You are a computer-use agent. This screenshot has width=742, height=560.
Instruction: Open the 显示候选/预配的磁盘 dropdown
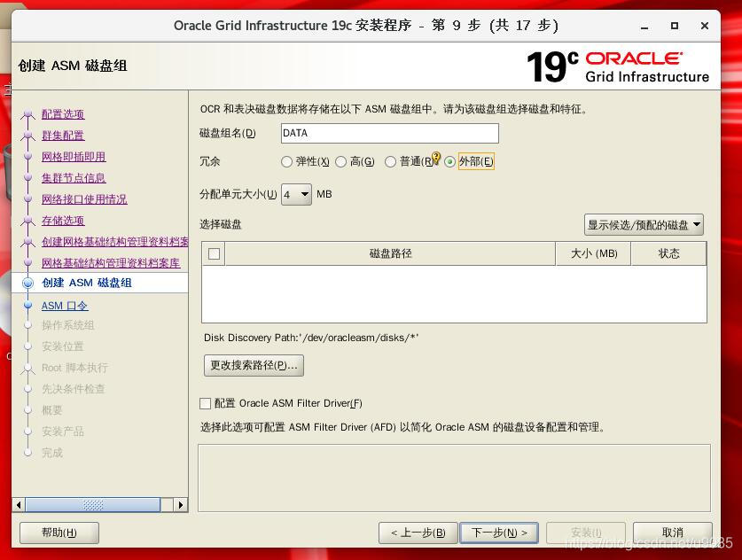click(644, 225)
